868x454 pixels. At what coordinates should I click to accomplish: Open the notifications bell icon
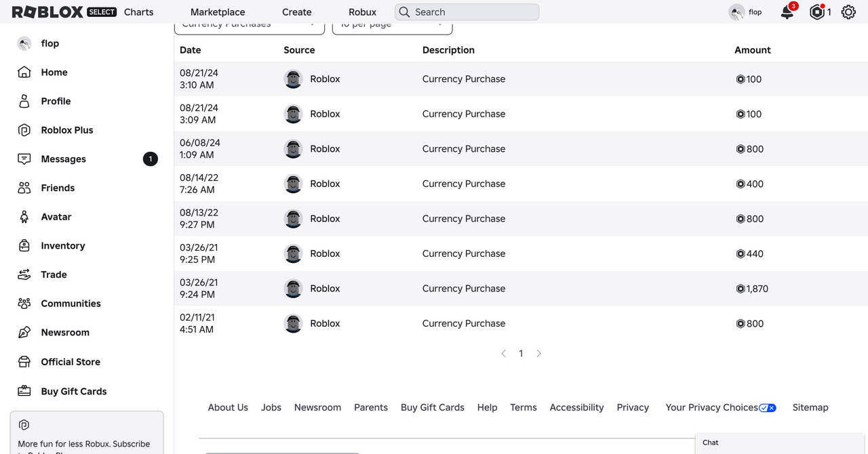(x=787, y=12)
